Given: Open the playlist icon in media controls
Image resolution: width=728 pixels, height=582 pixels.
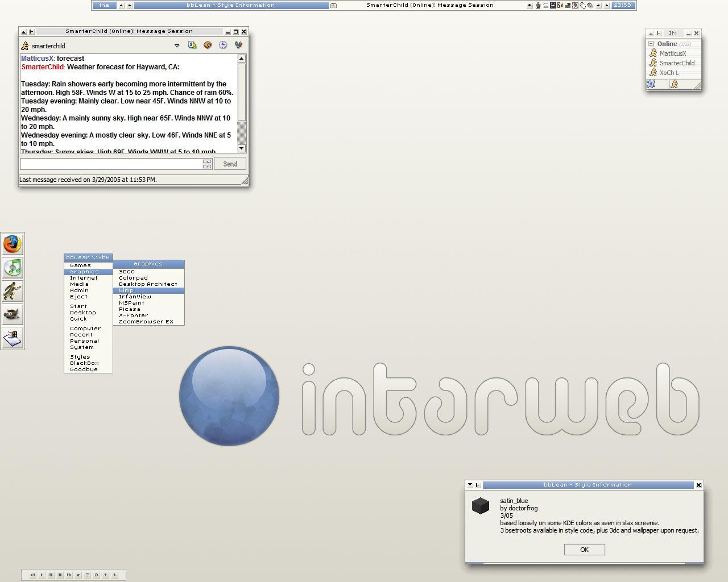Looking at the screenshot, I should (x=87, y=575).
